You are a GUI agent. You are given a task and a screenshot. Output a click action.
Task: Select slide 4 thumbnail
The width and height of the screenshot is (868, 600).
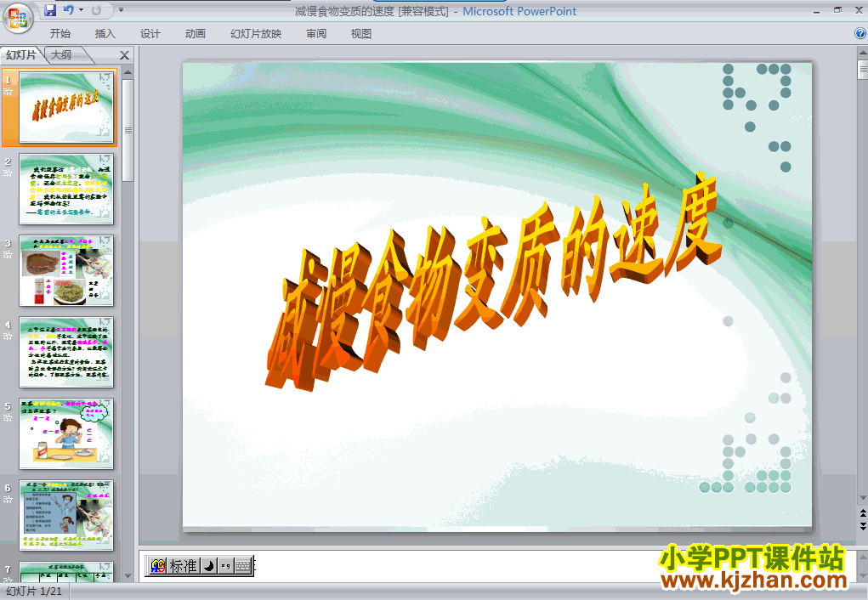click(x=66, y=352)
